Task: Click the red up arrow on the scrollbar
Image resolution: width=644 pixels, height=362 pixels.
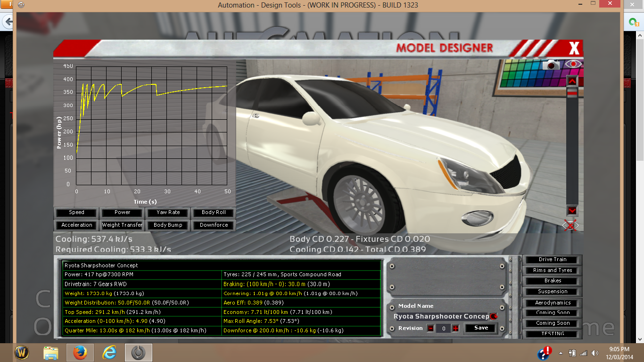Action: point(572,81)
